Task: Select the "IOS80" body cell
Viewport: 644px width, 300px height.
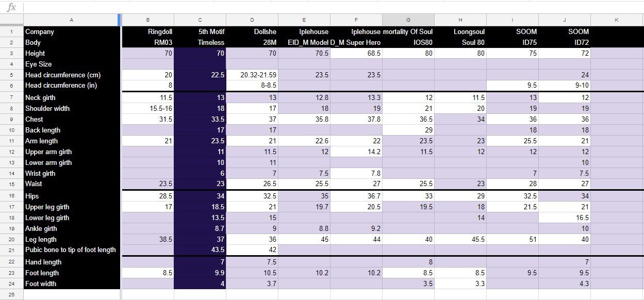Action: pos(408,42)
